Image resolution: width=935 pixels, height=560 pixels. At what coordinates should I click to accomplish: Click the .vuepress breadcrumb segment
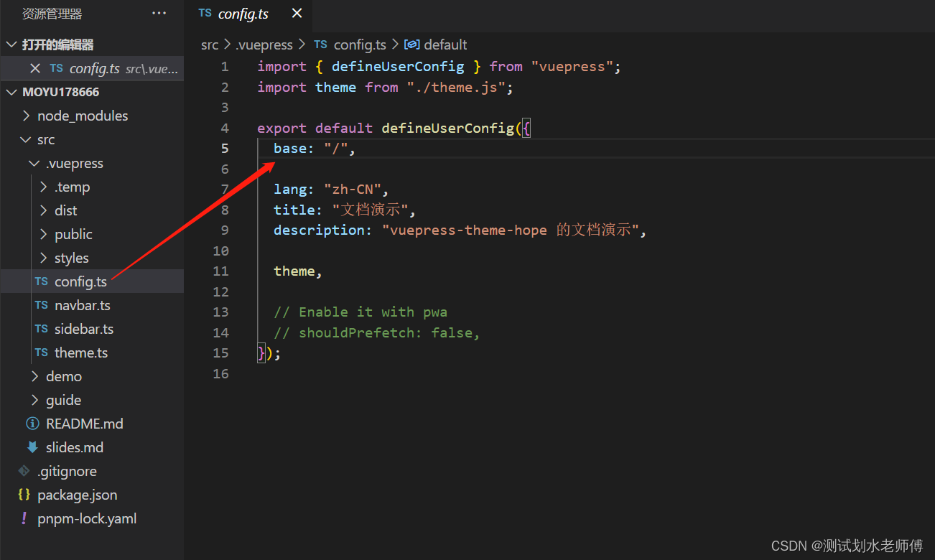click(x=264, y=45)
